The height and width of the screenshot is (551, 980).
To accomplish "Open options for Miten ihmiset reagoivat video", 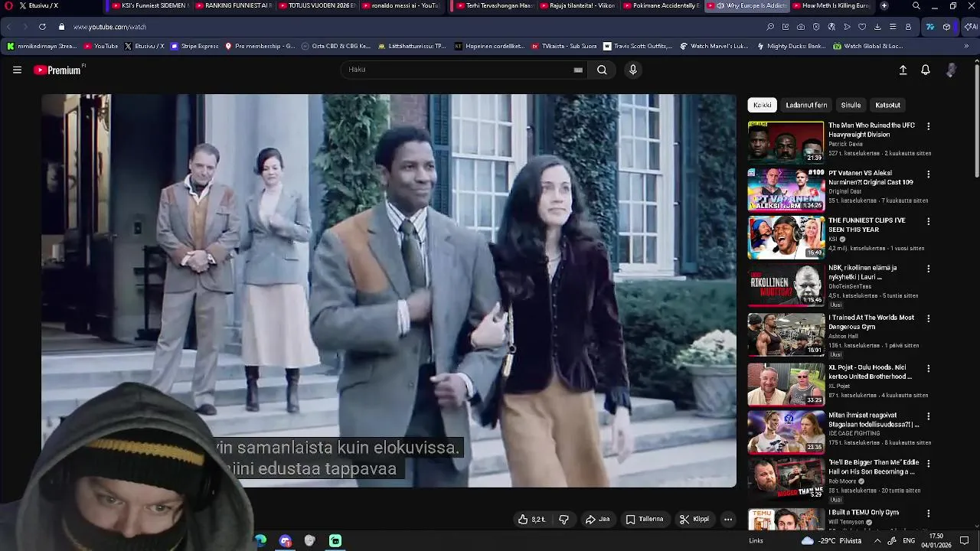I will point(928,416).
